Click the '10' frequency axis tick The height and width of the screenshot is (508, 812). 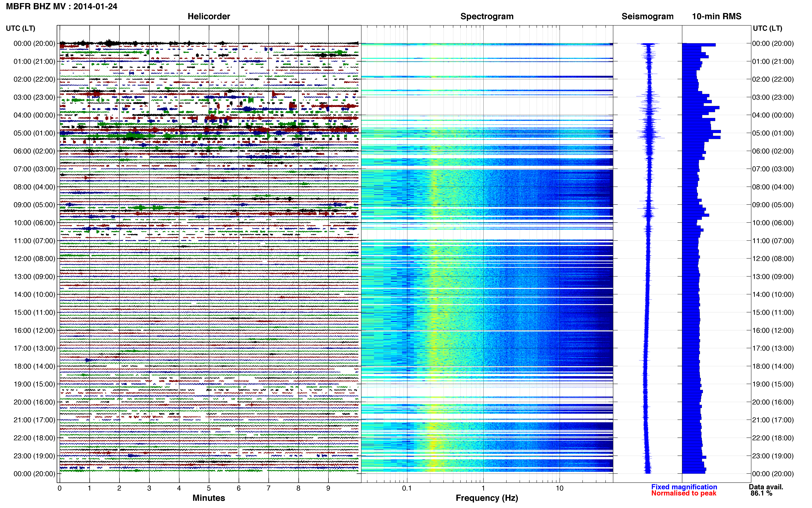[x=559, y=488]
